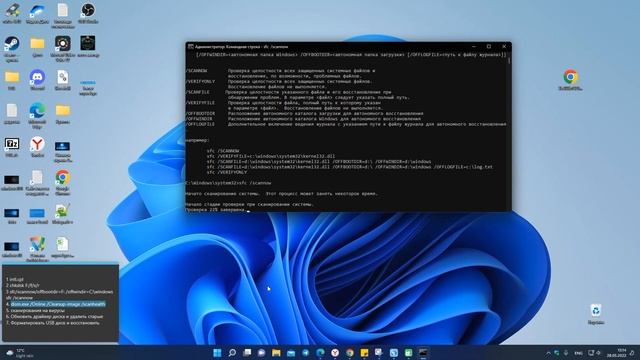Select the Google Chrome icon in left icon columns
640x360 pixels.
pyautogui.click(x=62, y=182)
